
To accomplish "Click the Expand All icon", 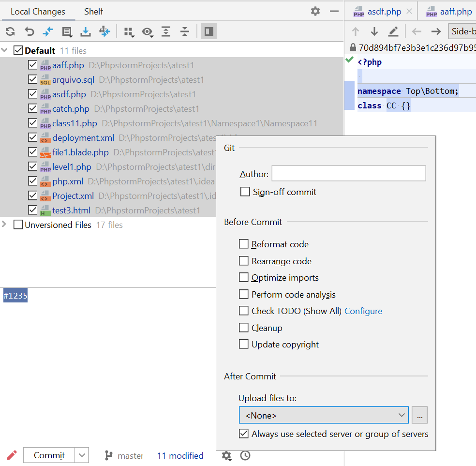I will pos(166,31).
